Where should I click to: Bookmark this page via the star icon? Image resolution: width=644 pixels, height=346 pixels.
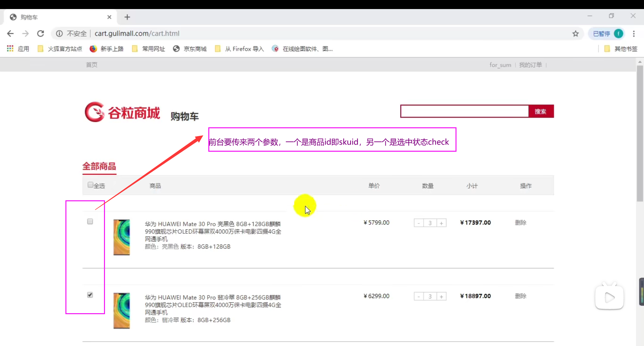click(x=576, y=33)
